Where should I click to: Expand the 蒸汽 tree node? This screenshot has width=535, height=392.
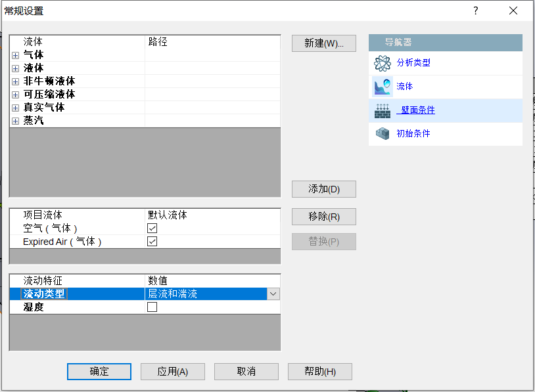pos(14,120)
